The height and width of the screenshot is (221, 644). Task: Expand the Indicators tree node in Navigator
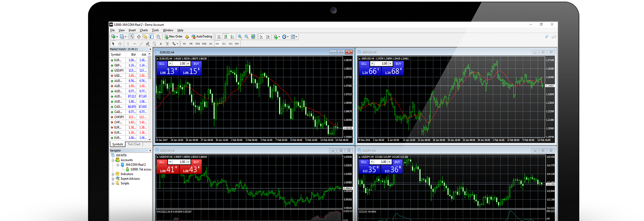tap(113, 174)
